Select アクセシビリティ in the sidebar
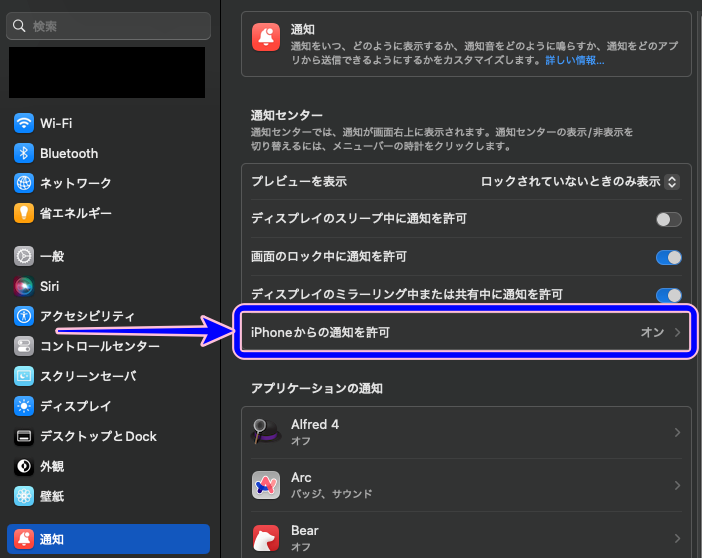 [108, 316]
